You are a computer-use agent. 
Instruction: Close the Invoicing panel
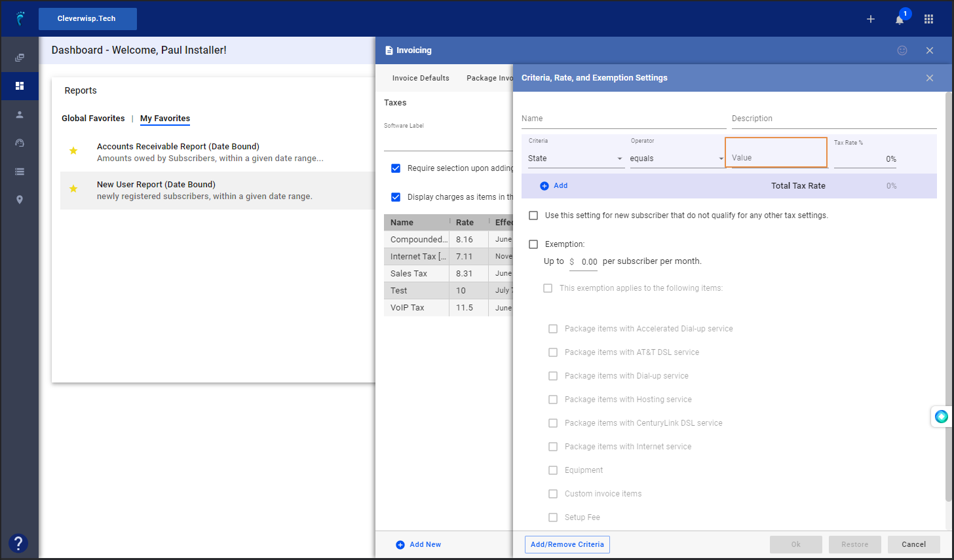[x=930, y=50]
